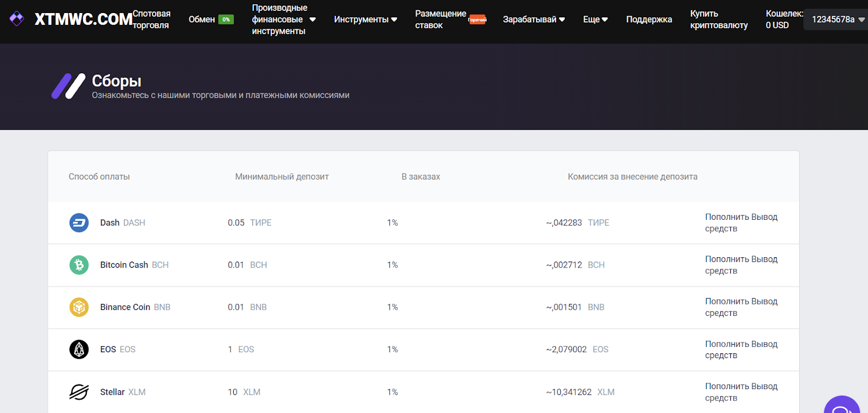
Task: Open the Обмен menu item
Action: [x=202, y=20]
